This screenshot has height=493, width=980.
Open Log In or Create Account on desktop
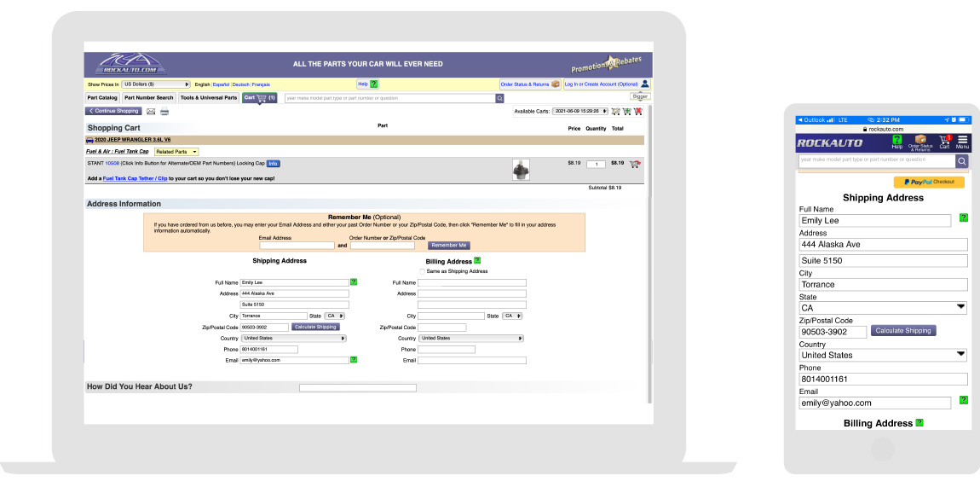(607, 84)
